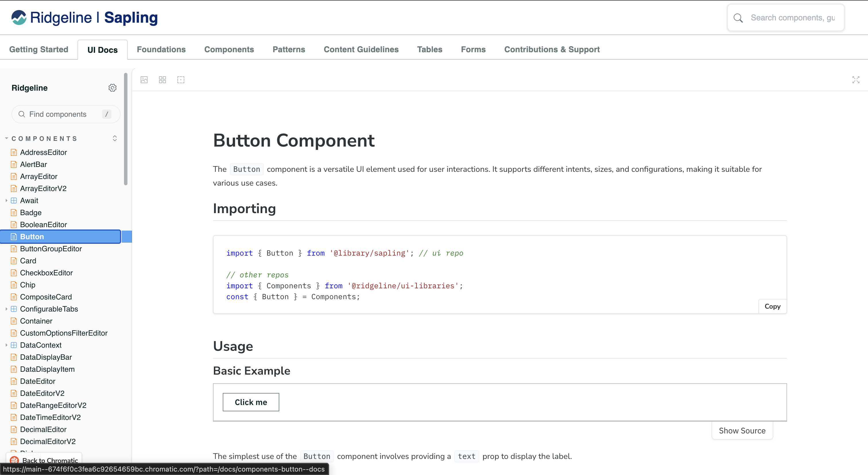Toggle the outline dashed-square toolbar icon

[181, 80]
